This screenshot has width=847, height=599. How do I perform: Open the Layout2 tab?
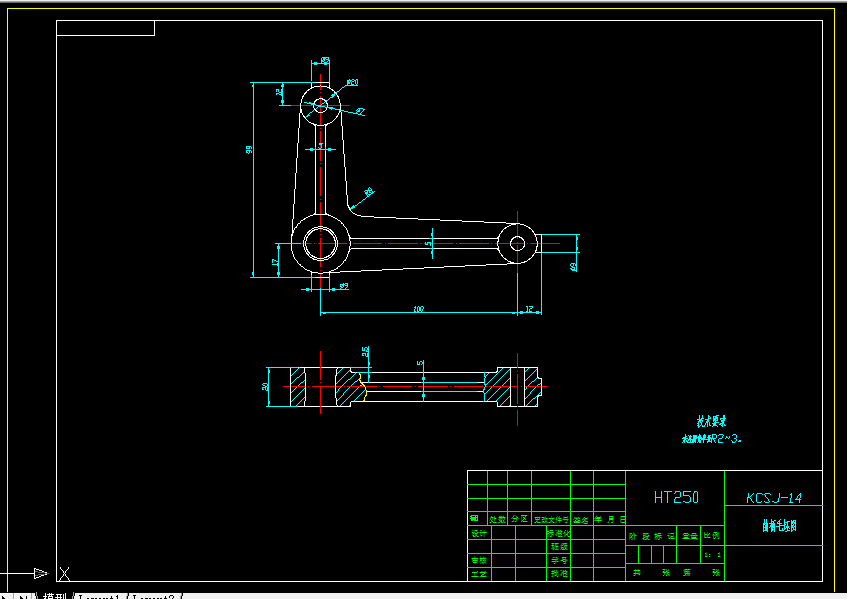[x=154, y=596]
